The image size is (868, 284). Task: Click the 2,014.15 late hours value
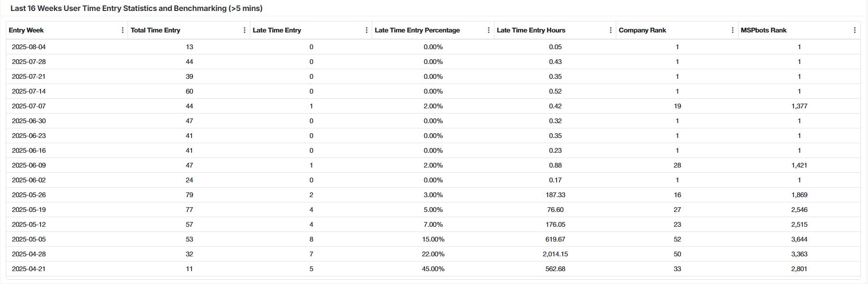[x=556, y=253]
